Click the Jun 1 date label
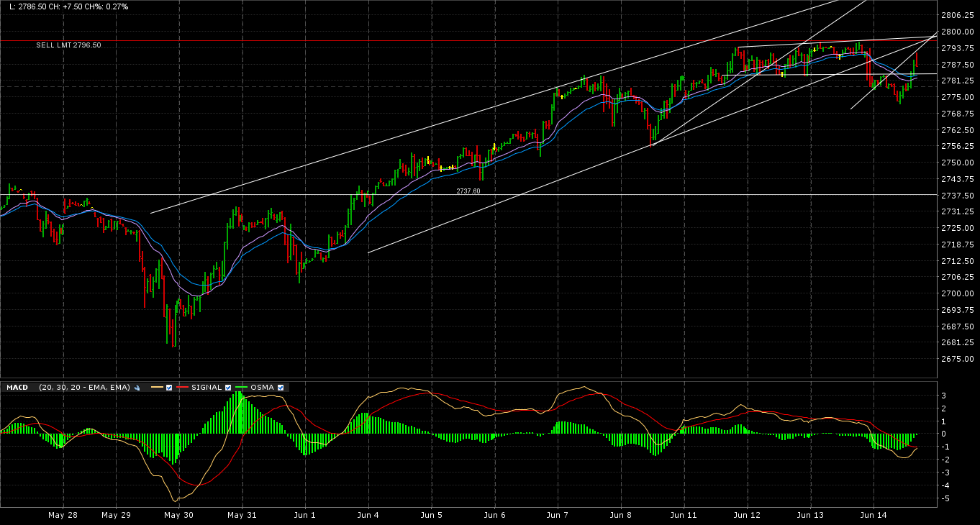 305,515
